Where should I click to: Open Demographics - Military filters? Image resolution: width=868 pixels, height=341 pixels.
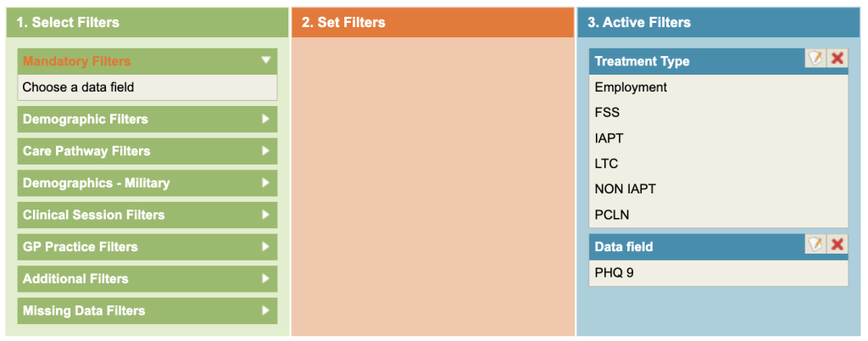coord(147,182)
